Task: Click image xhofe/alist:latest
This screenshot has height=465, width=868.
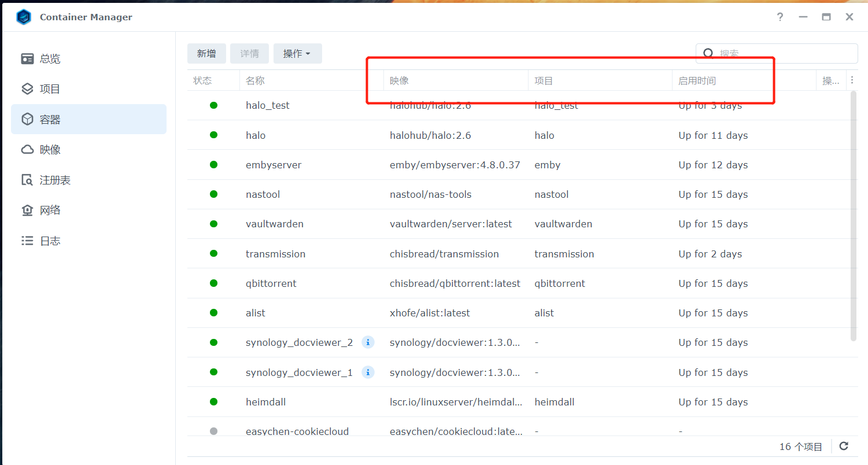Action: click(x=430, y=313)
